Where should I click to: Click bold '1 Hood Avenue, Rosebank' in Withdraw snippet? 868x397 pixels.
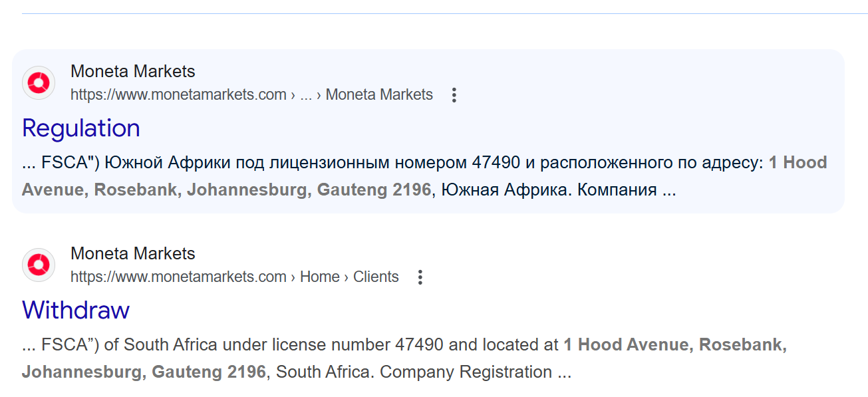[x=675, y=345]
